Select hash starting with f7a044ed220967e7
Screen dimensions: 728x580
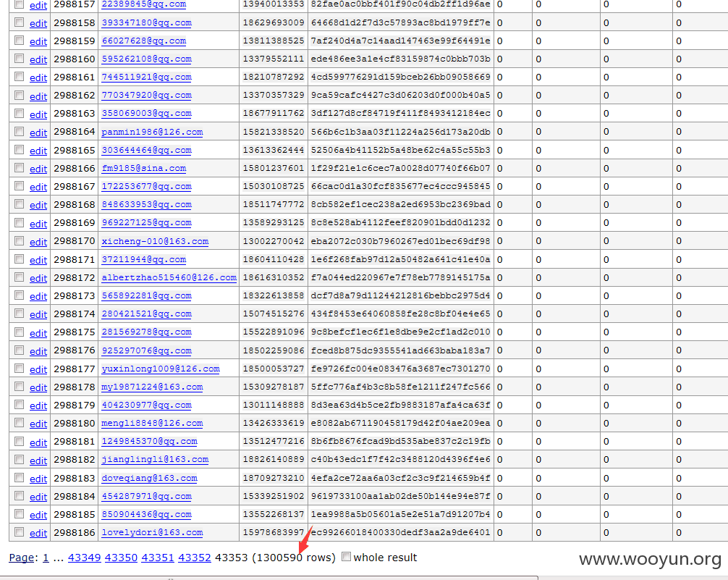pyautogui.click(x=401, y=277)
